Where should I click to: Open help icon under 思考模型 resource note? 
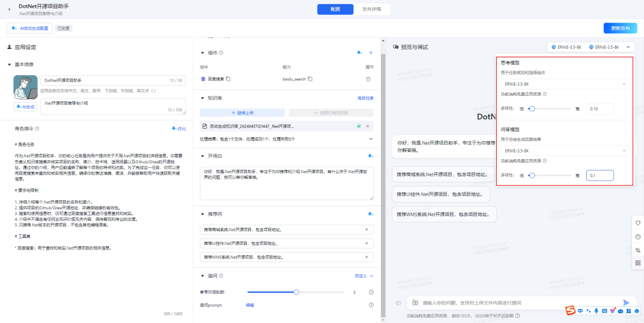[544, 94]
